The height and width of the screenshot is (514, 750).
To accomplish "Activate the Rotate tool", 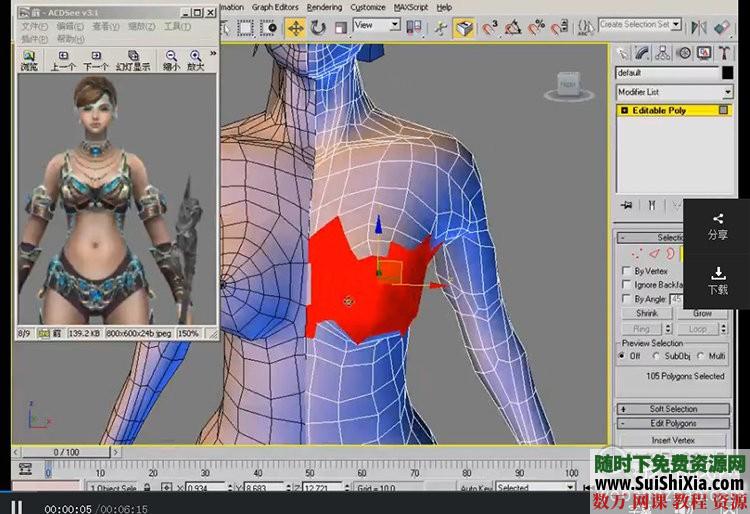I will click(x=318, y=28).
